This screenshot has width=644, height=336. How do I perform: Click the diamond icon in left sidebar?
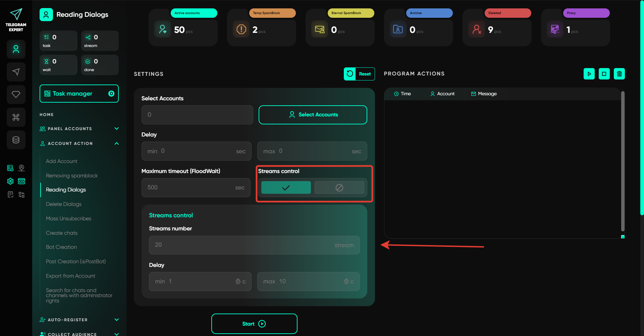[x=16, y=95]
